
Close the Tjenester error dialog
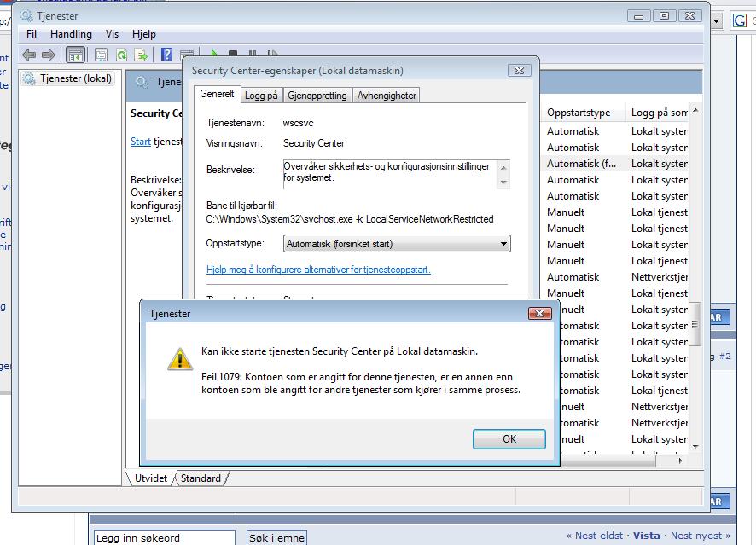540,314
